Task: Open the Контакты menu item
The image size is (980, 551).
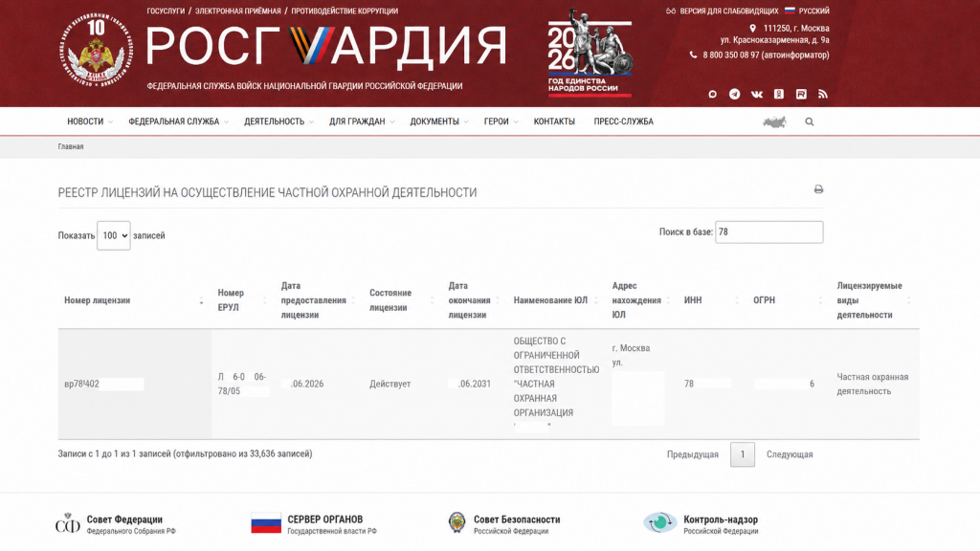Action: (x=554, y=121)
